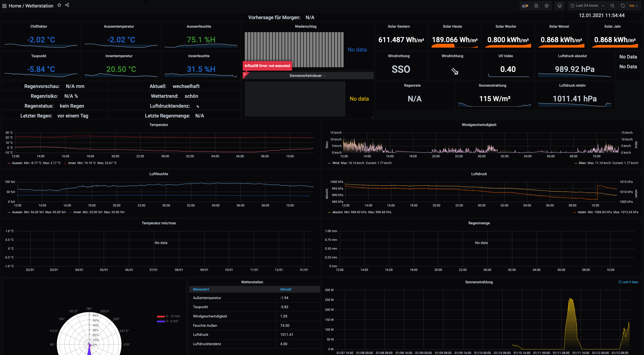Select the Taupunkt table row

click(255, 307)
